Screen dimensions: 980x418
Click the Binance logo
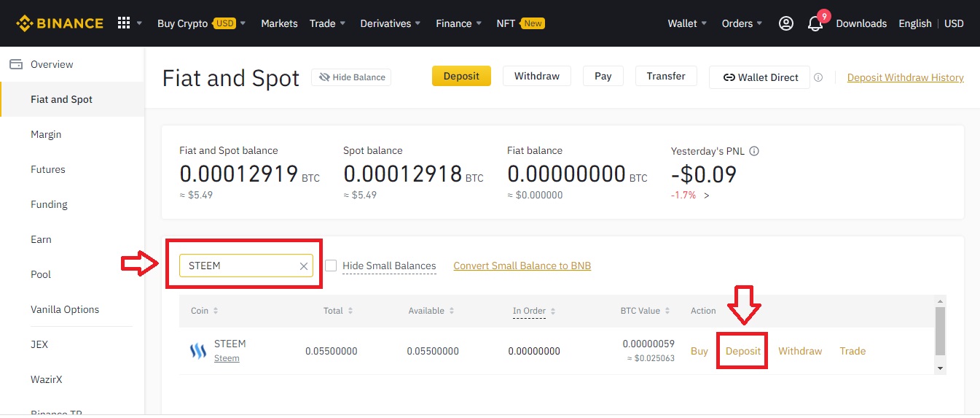pos(60,23)
